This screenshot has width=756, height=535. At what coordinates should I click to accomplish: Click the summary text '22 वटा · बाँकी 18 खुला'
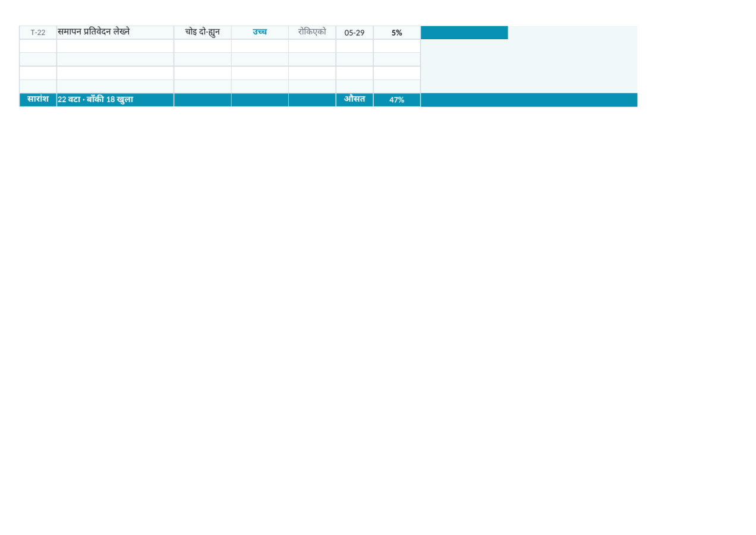[x=95, y=100]
